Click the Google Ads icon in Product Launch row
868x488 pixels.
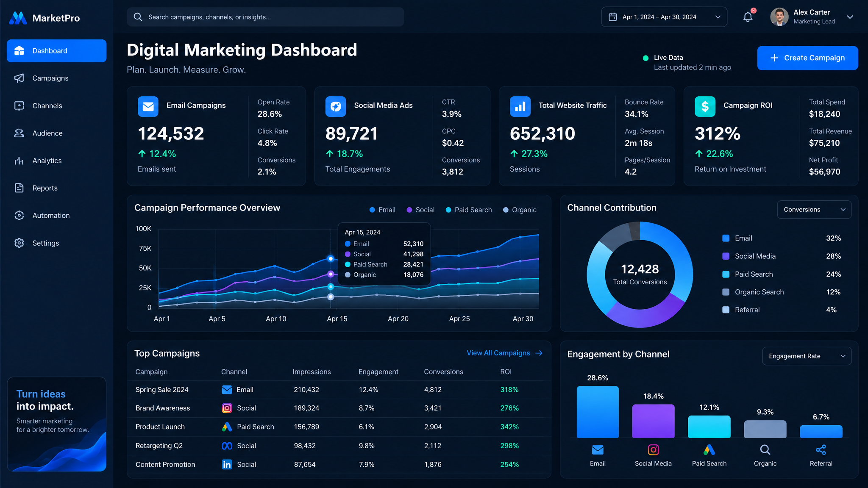coord(227,427)
